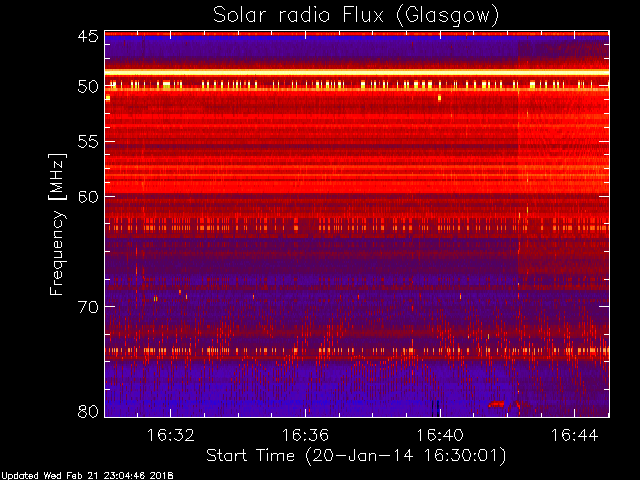Click the 60 frequency axis label

tap(88, 196)
